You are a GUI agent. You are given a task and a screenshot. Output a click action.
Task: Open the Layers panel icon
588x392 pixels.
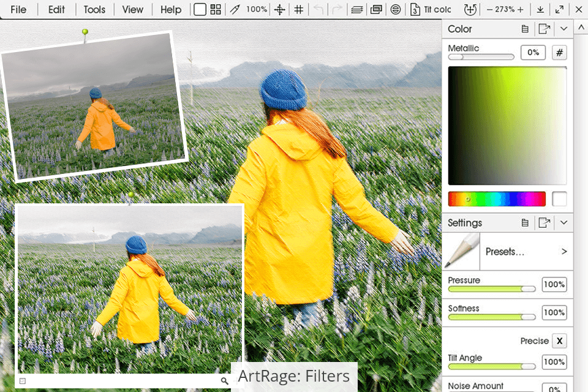[x=356, y=10]
